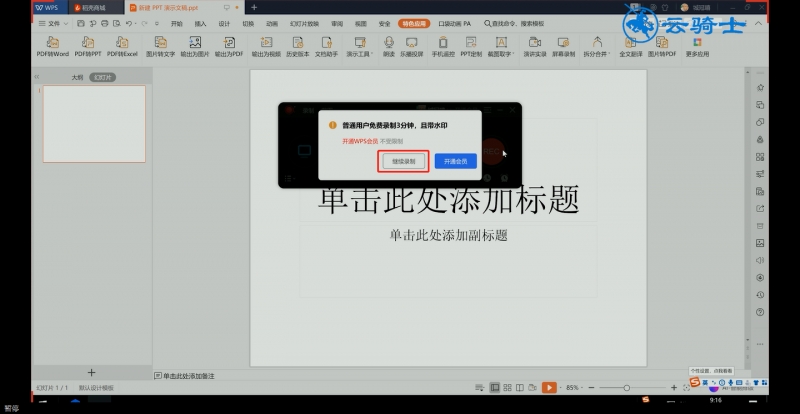800x414 pixels.
Task: Zoom out with the minus button
Action: point(591,388)
